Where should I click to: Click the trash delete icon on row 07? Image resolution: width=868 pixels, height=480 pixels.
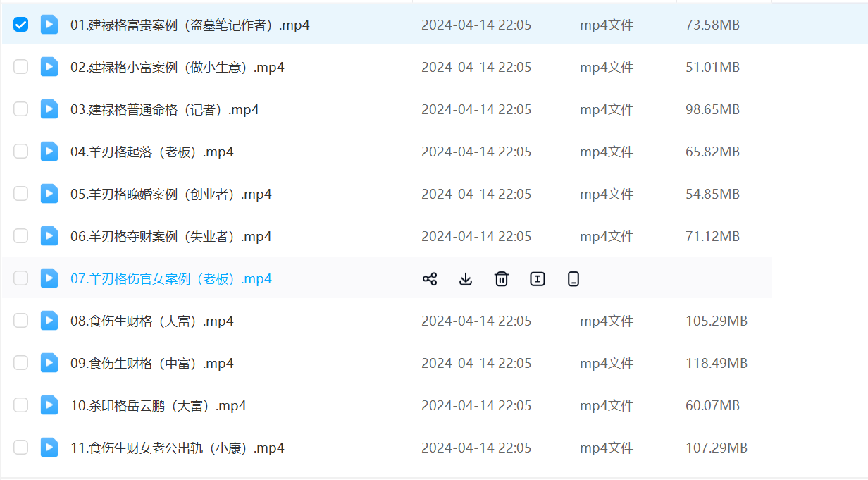pos(502,279)
